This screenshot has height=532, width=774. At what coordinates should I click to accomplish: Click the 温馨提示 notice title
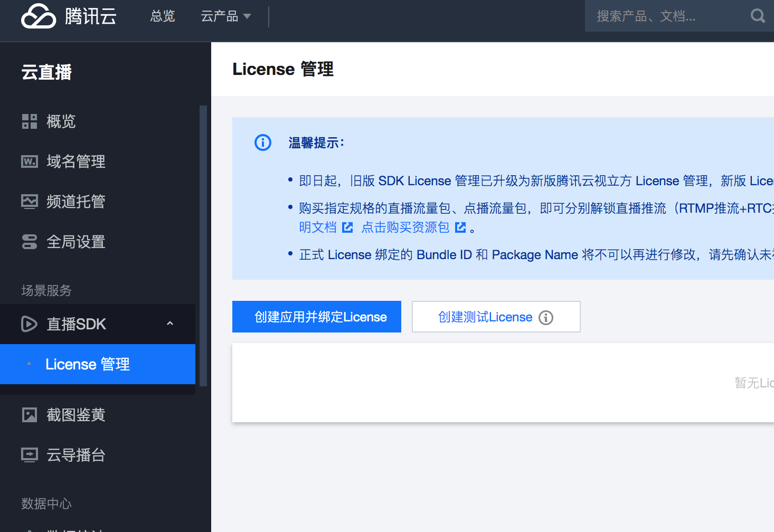316,142
